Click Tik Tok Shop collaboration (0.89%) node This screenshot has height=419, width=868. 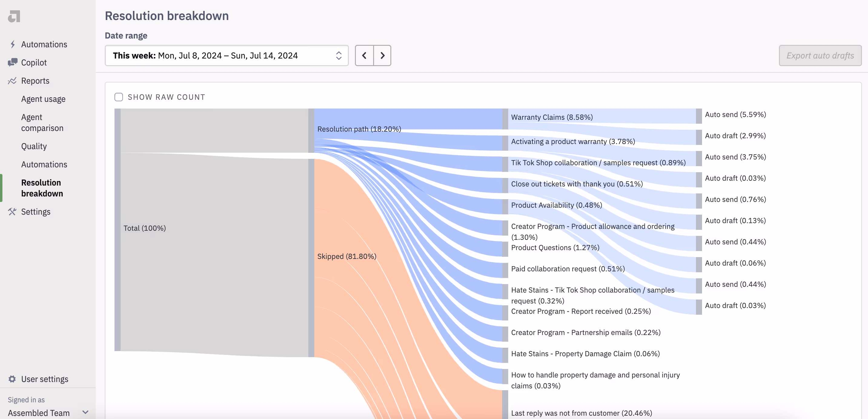click(x=598, y=163)
